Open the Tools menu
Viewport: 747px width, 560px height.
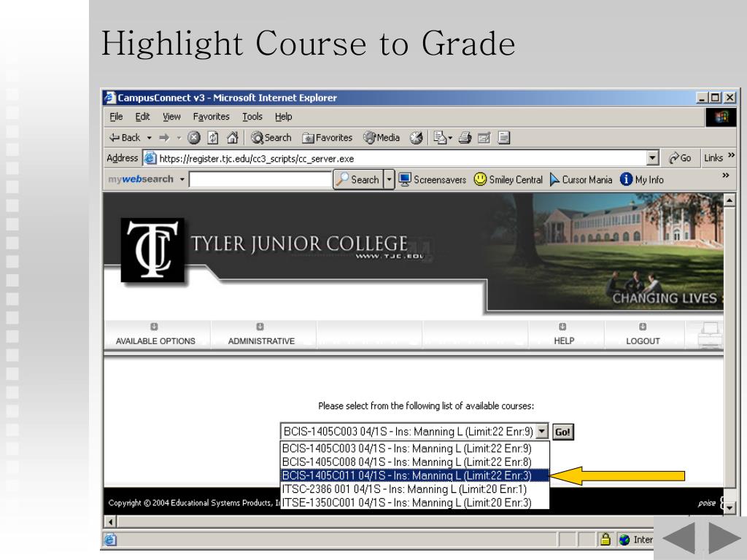coord(252,117)
